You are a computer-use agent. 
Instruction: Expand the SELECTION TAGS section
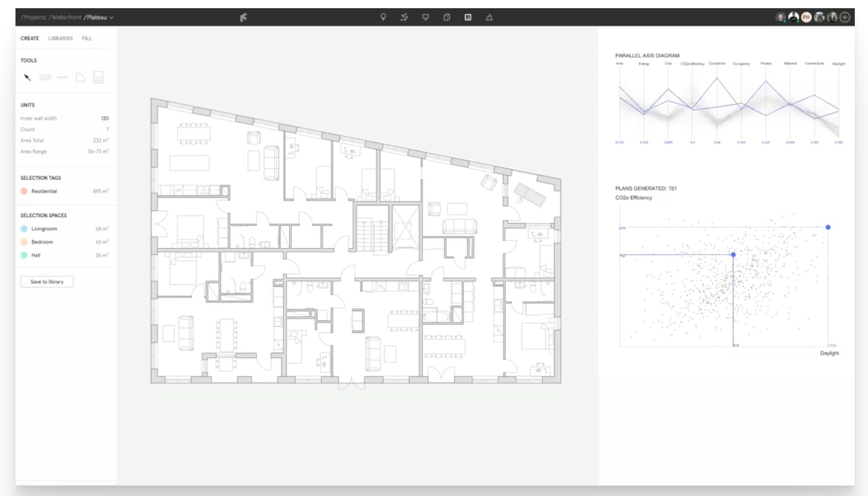pos(41,178)
